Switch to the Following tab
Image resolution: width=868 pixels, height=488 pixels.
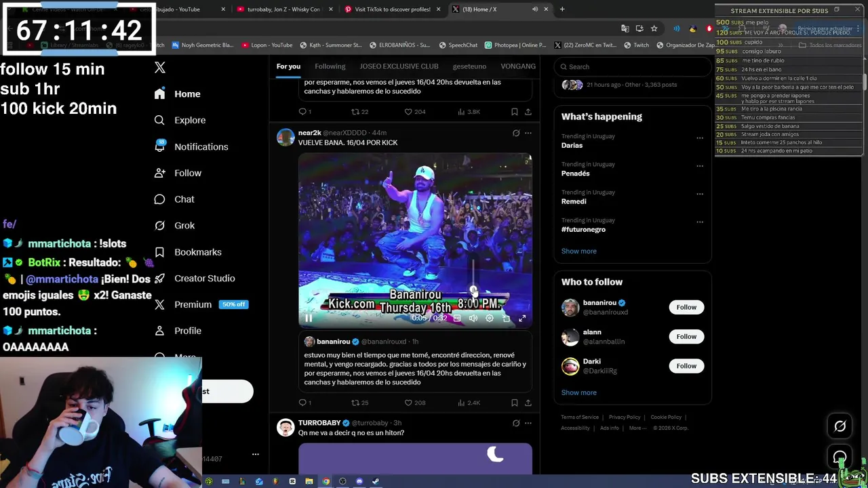330,66
